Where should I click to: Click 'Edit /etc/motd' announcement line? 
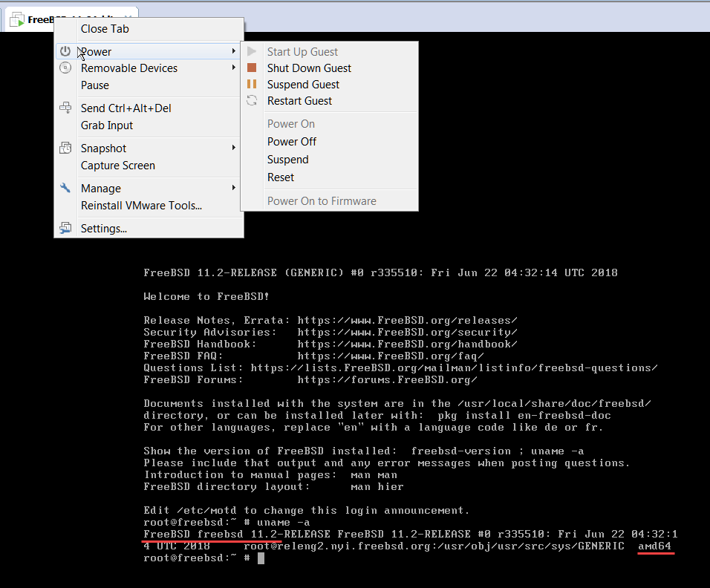click(x=307, y=511)
